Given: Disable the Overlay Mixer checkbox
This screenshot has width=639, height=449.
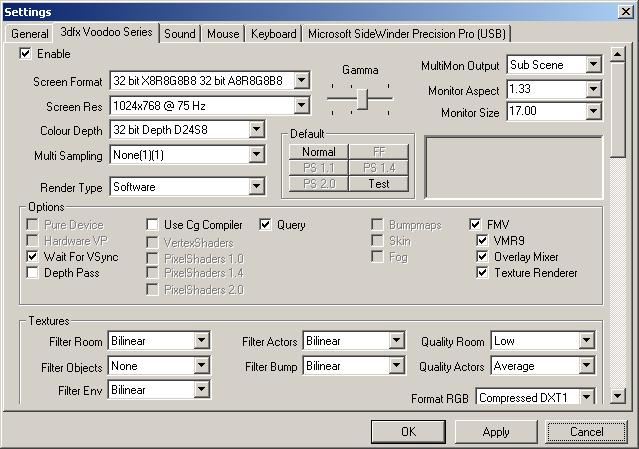Looking at the screenshot, I should (482, 257).
